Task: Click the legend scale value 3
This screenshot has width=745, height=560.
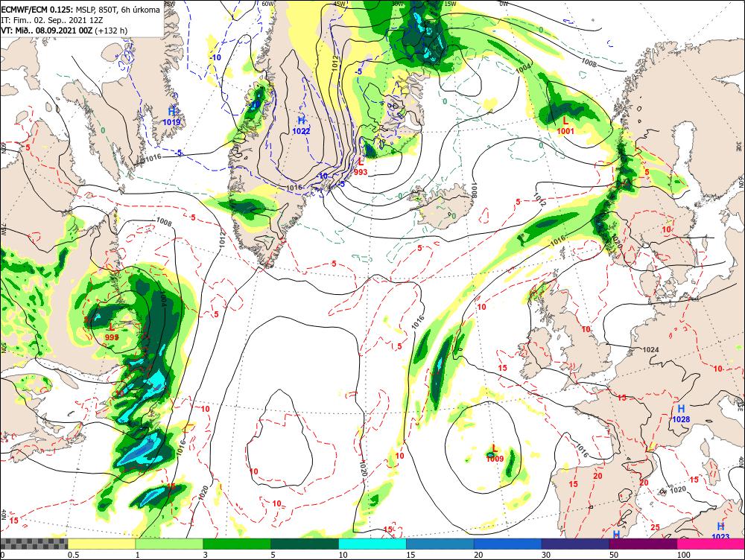Action: tap(206, 555)
